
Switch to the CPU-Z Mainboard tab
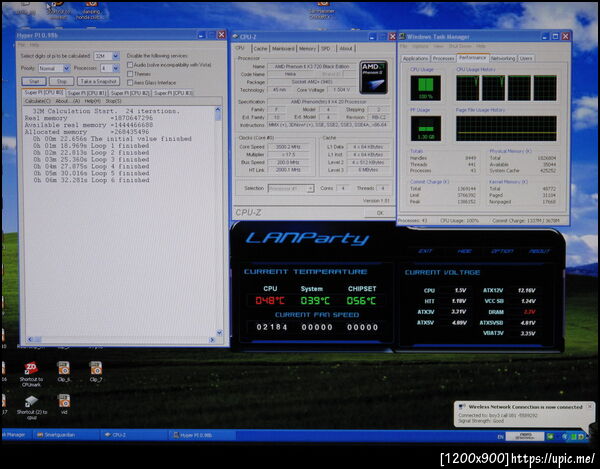[284, 49]
